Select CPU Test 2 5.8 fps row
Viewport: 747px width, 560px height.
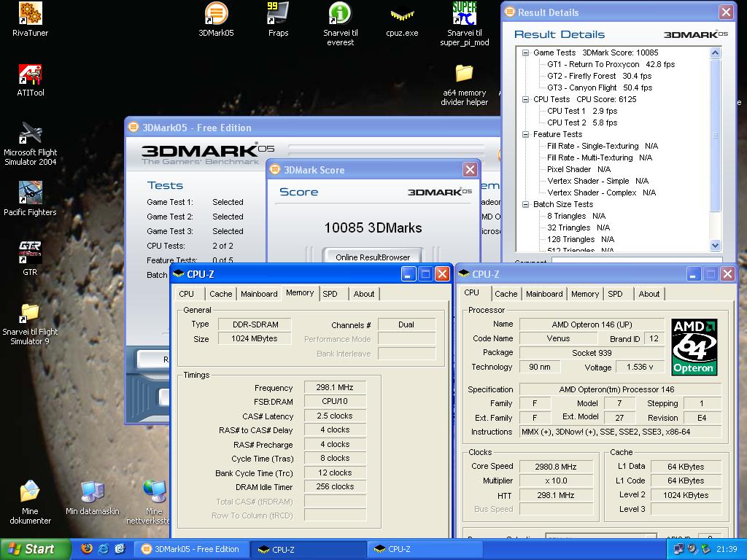point(581,122)
